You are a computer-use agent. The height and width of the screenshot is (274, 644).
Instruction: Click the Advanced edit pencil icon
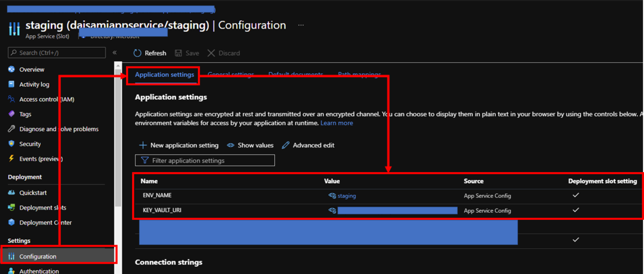(x=286, y=145)
